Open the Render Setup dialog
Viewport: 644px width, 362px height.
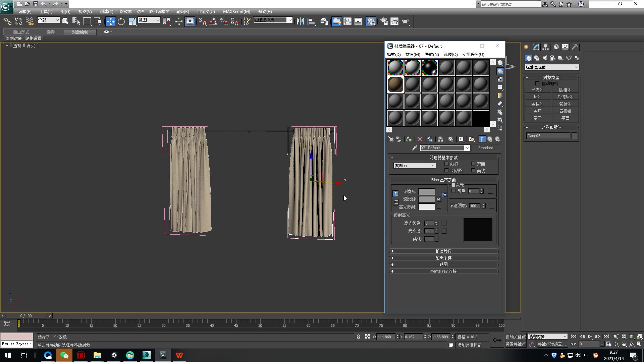point(384,21)
